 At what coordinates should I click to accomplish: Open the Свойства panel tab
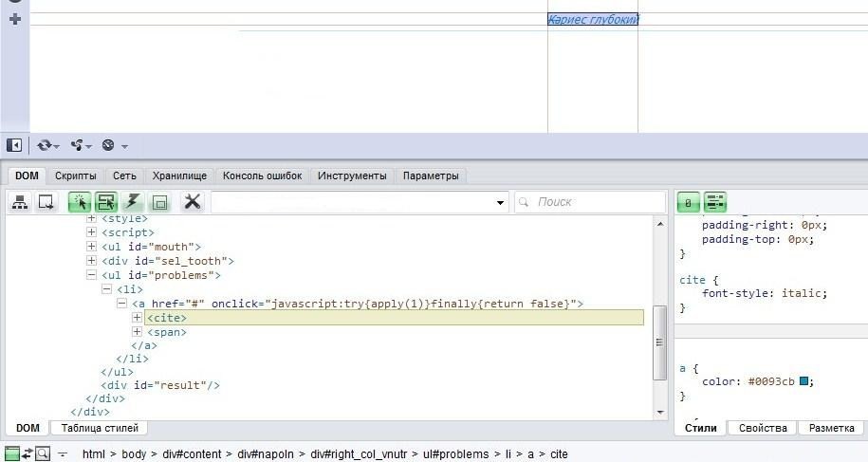[x=763, y=428]
